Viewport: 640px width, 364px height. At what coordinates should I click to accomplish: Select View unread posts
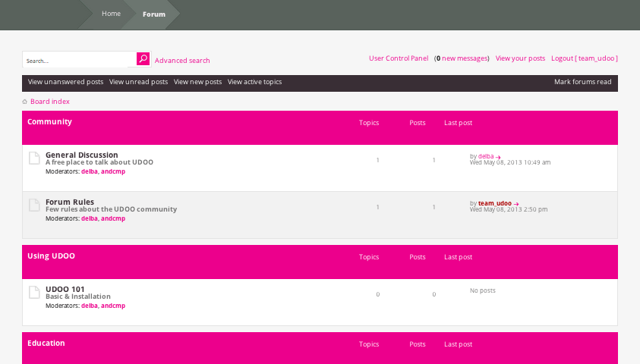[x=138, y=82]
